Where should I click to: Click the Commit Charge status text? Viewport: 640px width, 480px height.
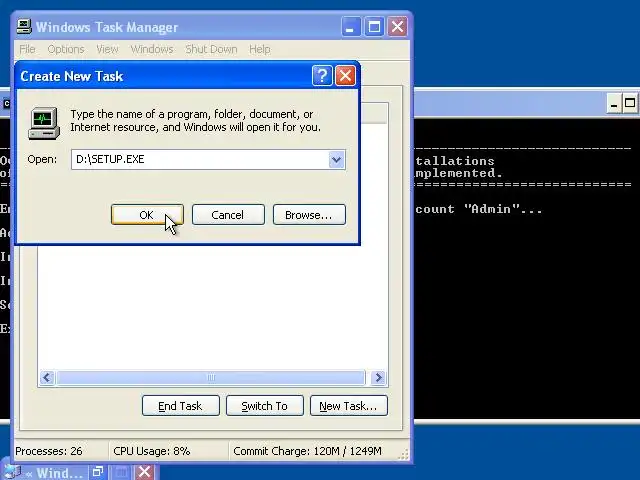307,451
